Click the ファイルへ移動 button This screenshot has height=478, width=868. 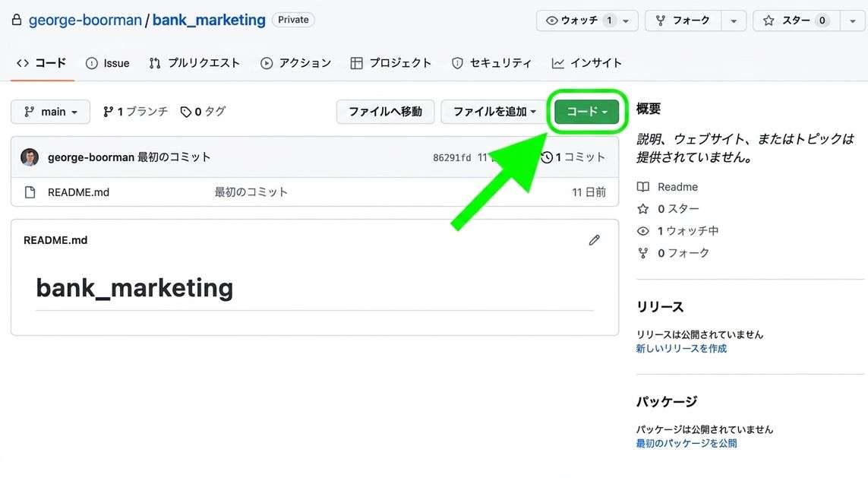(x=385, y=112)
